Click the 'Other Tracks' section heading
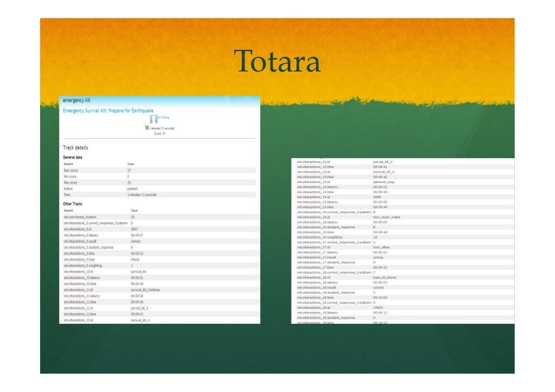555x392 pixels. pyautogui.click(x=73, y=204)
